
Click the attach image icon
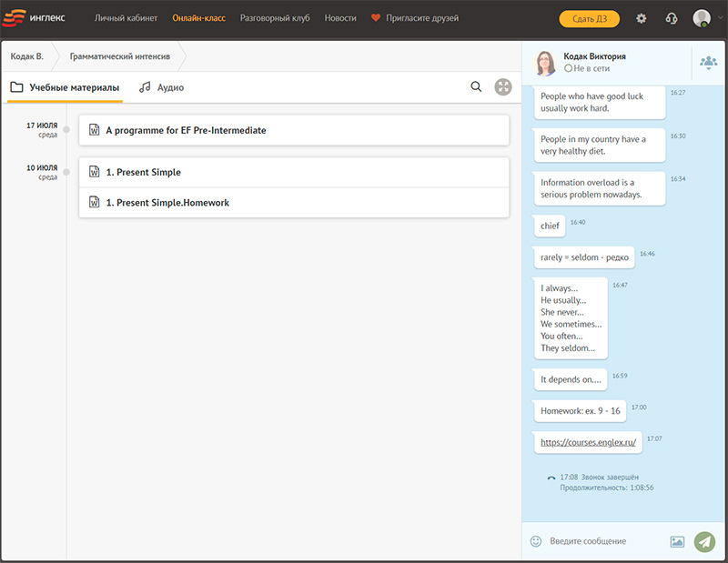click(677, 541)
